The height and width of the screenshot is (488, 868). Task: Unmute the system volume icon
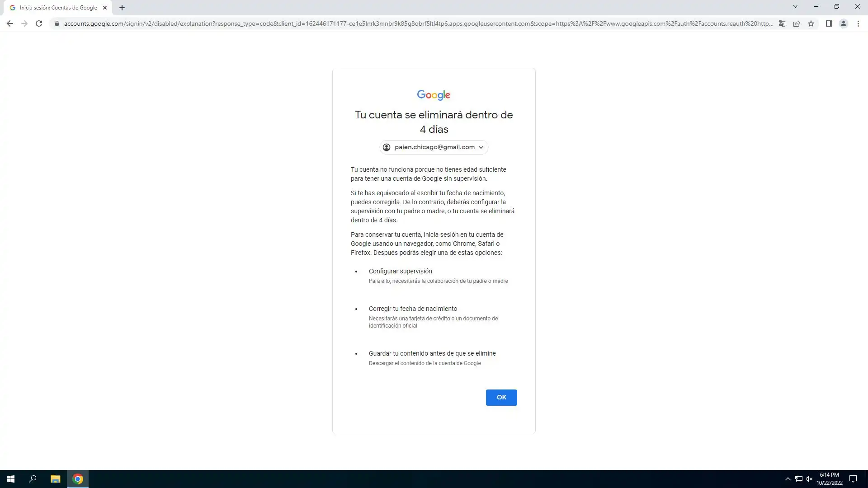tap(809, 479)
